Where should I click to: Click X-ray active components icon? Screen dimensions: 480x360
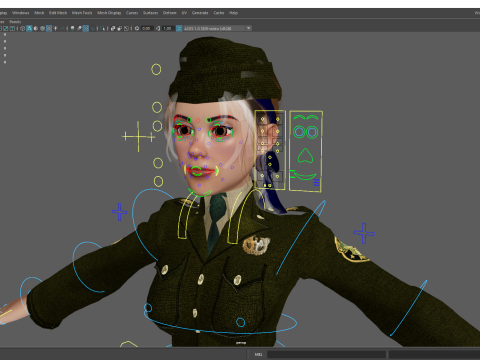pyautogui.click(x=120, y=28)
